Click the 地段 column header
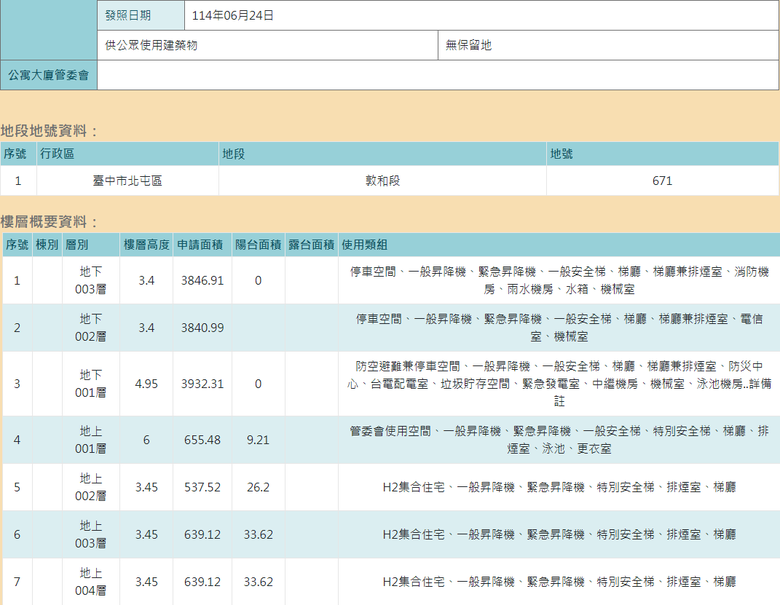 tap(383, 154)
